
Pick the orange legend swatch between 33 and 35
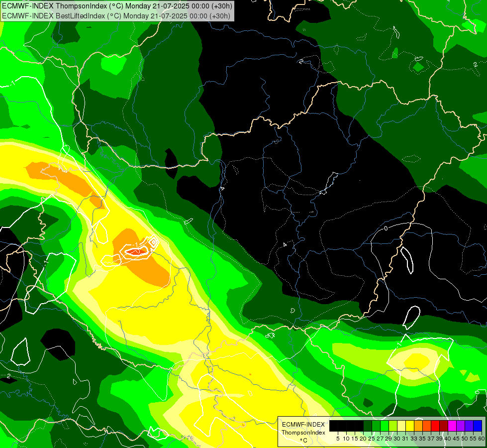click(x=418, y=426)
